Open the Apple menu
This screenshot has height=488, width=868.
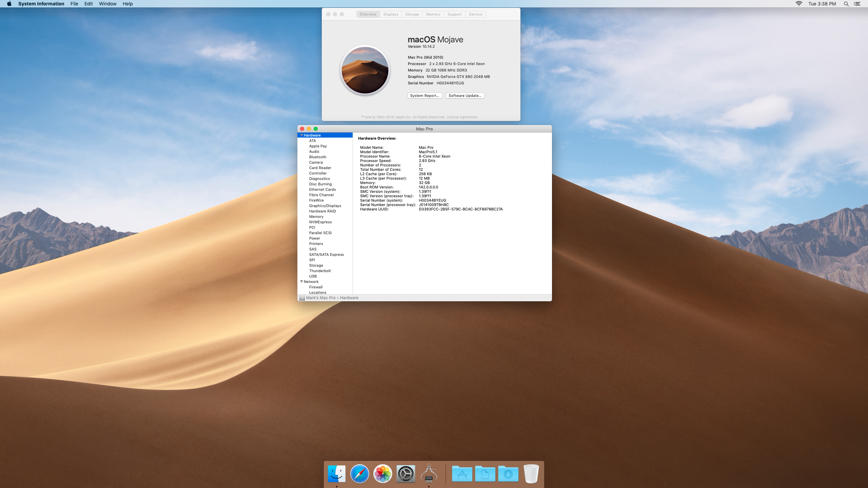9,4
